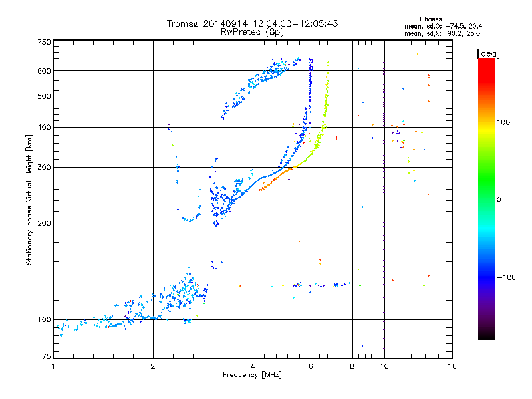Screen dimensions: 532x399
Task: Click the x-axis tick label '10'
Action: tap(384, 366)
